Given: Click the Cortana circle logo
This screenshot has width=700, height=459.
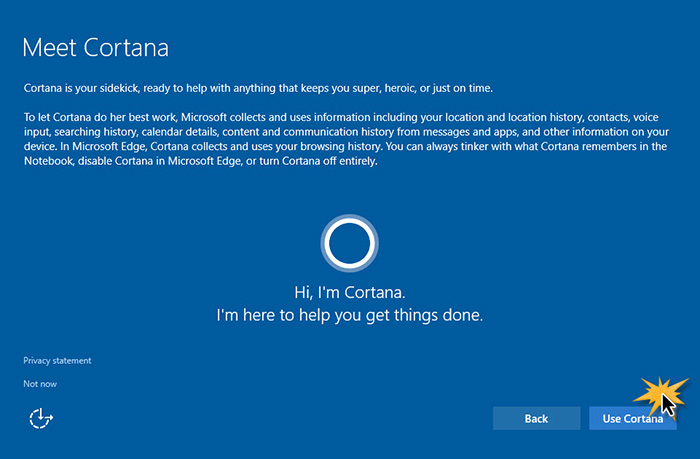Looking at the screenshot, I should (350, 243).
